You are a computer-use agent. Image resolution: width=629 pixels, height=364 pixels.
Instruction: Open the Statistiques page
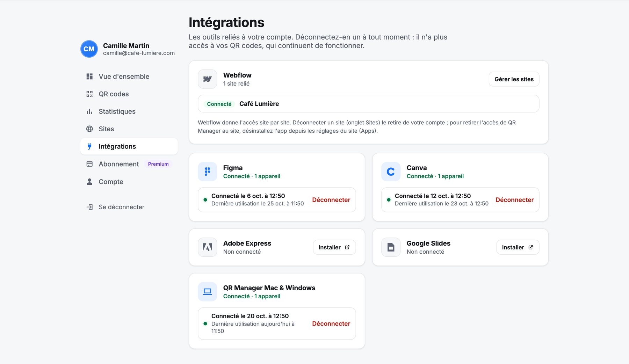pos(129,111)
